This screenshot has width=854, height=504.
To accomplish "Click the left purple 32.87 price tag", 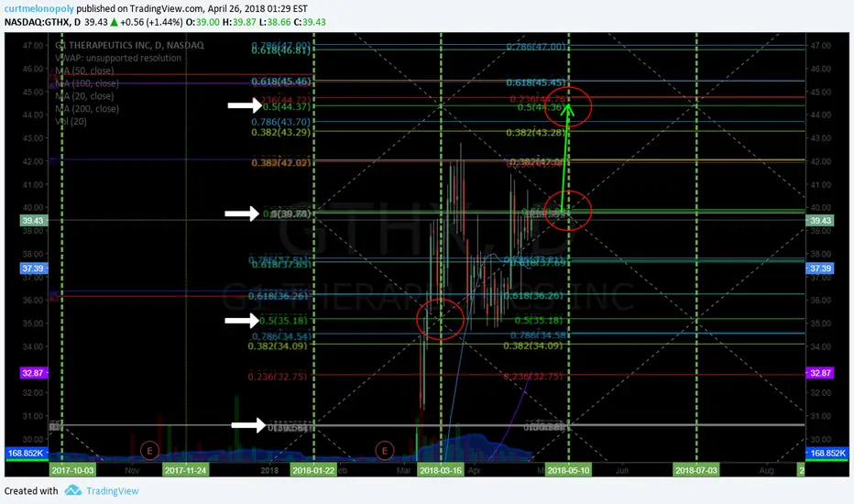I will pos(33,373).
